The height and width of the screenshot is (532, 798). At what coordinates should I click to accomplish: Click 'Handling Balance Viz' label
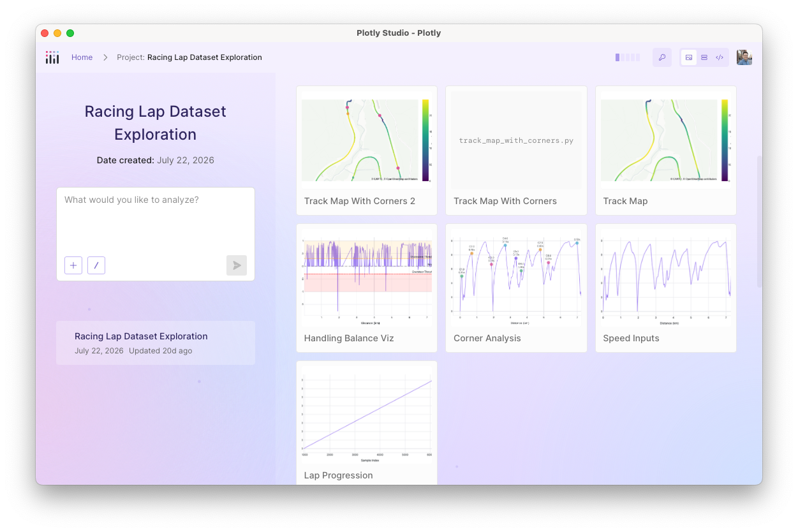pos(349,338)
